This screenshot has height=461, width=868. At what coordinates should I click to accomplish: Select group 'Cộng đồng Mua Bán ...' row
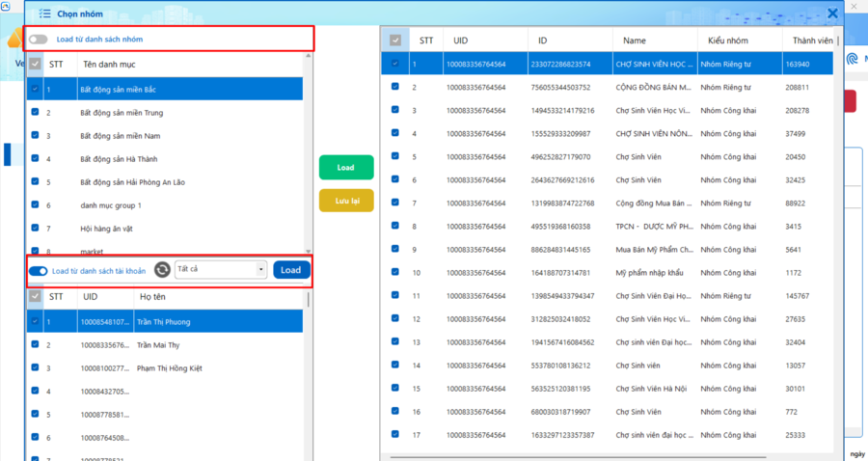click(607, 203)
